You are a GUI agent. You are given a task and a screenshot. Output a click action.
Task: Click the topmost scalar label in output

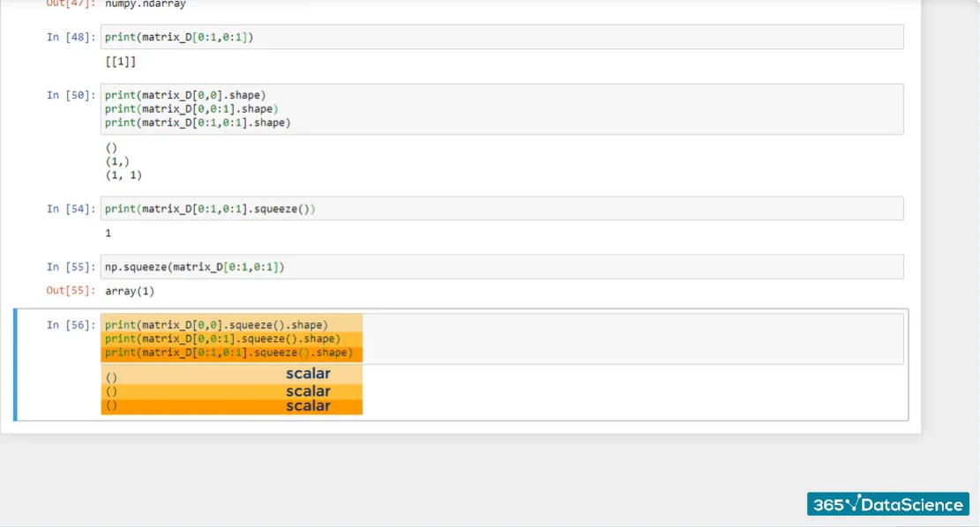click(308, 374)
